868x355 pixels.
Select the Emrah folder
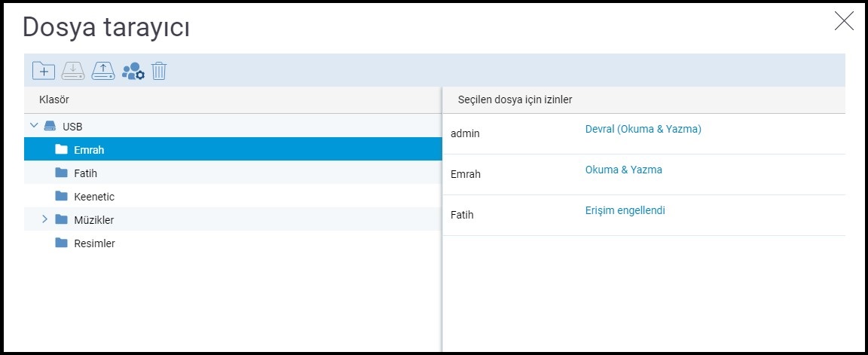point(89,149)
